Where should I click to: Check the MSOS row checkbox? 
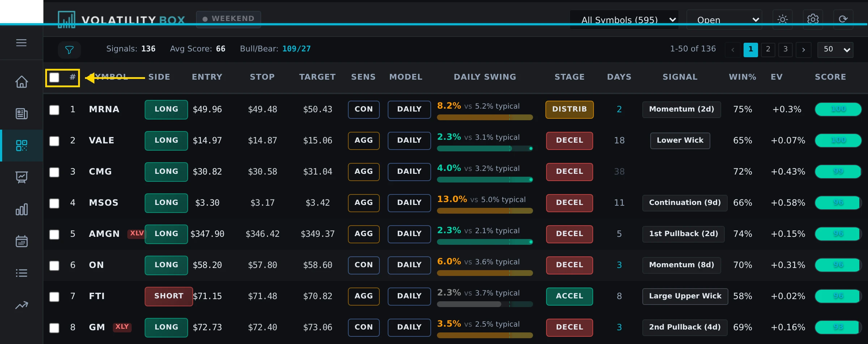(x=54, y=203)
